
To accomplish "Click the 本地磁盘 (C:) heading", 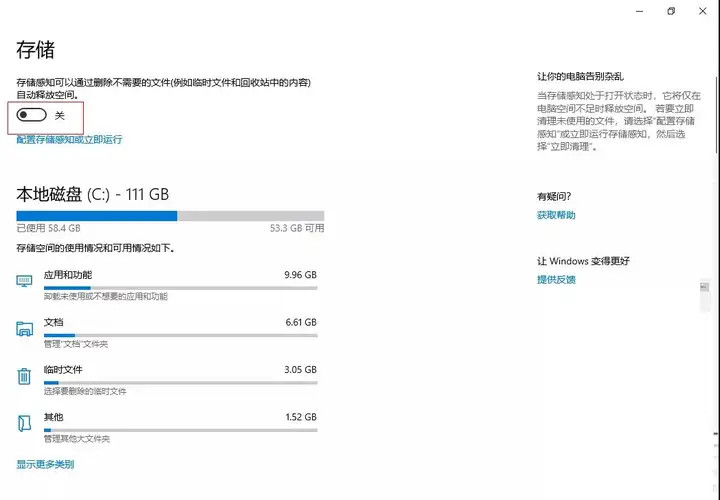I will point(93,194).
